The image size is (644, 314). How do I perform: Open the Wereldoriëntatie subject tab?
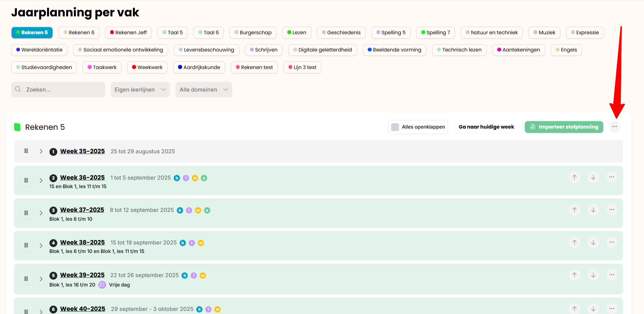point(39,50)
